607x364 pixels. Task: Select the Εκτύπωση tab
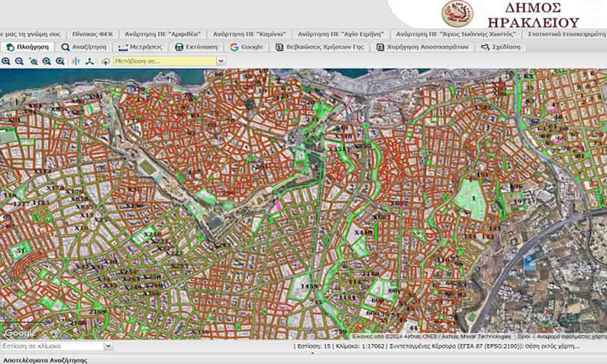pyautogui.click(x=196, y=47)
